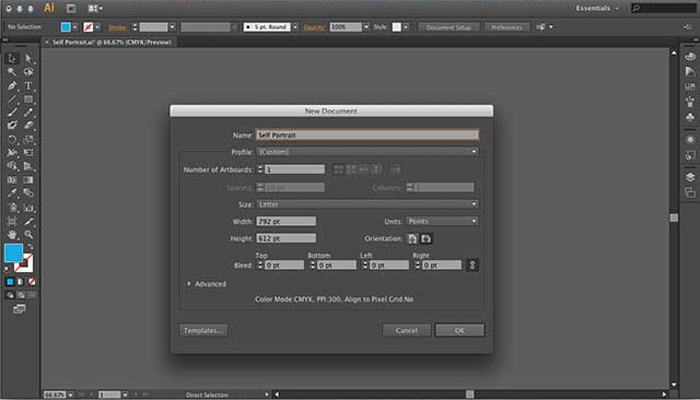Screen dimensions: 700x400
Task: Select the Rectangle shape tool
Action: pos(29,99)
